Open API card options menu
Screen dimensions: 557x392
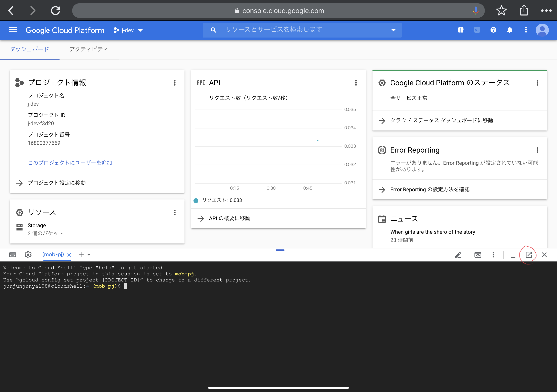tap(356, 83)
